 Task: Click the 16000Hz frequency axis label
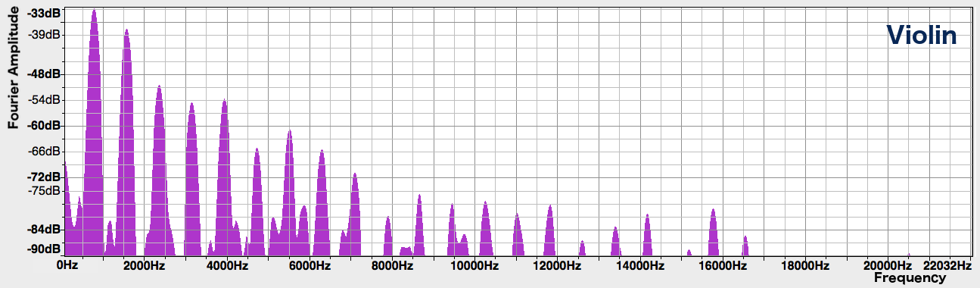click(x=723, y=266)
